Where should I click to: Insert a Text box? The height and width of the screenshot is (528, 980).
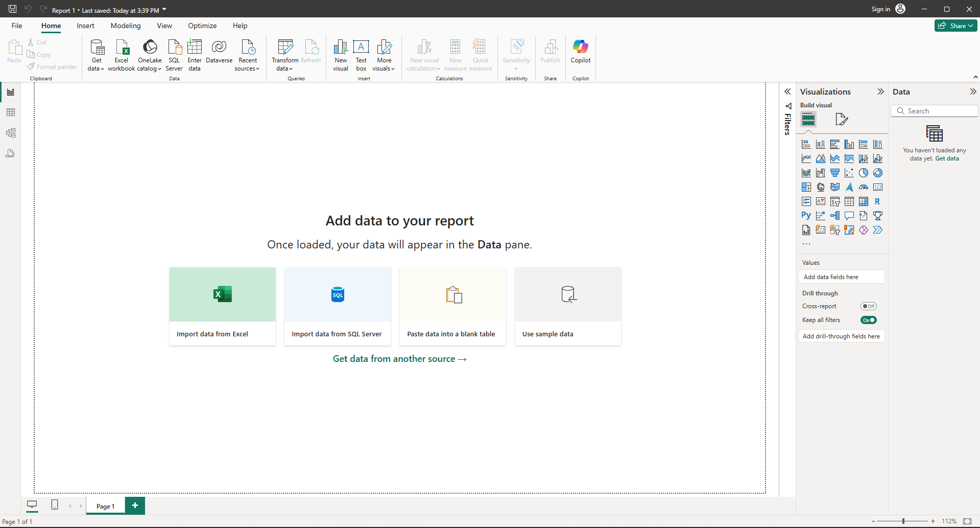(x=361, y=55)
